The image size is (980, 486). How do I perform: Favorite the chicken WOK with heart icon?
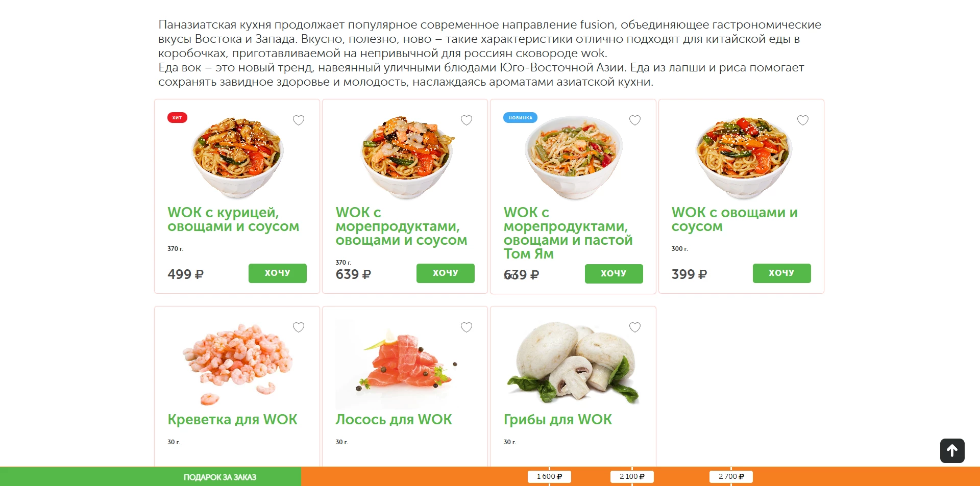(x=299, y=120)
